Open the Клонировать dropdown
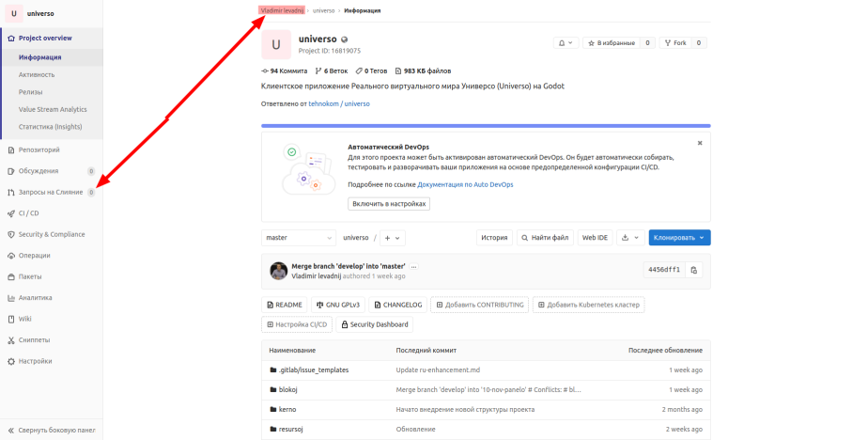868x440 pixels. 679,238
